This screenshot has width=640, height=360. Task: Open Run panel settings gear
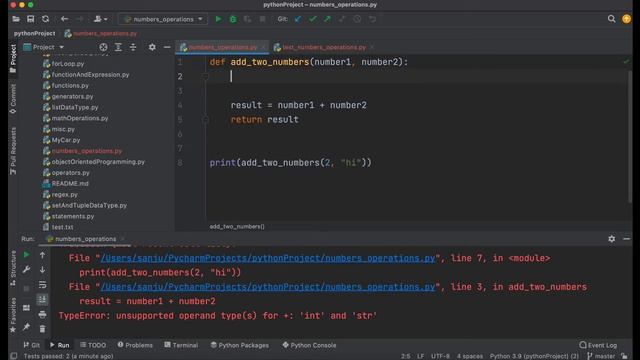click(x=611, y=239)
